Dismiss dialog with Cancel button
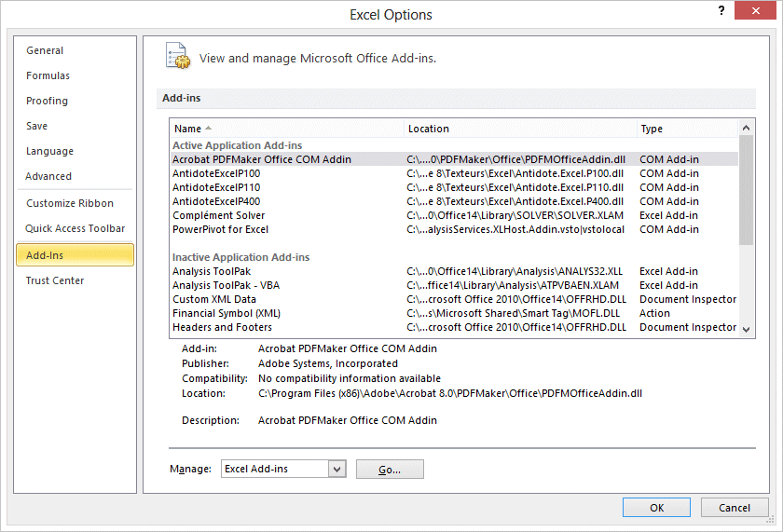Screen dimensions: 783x532 [x=735, y=508]
